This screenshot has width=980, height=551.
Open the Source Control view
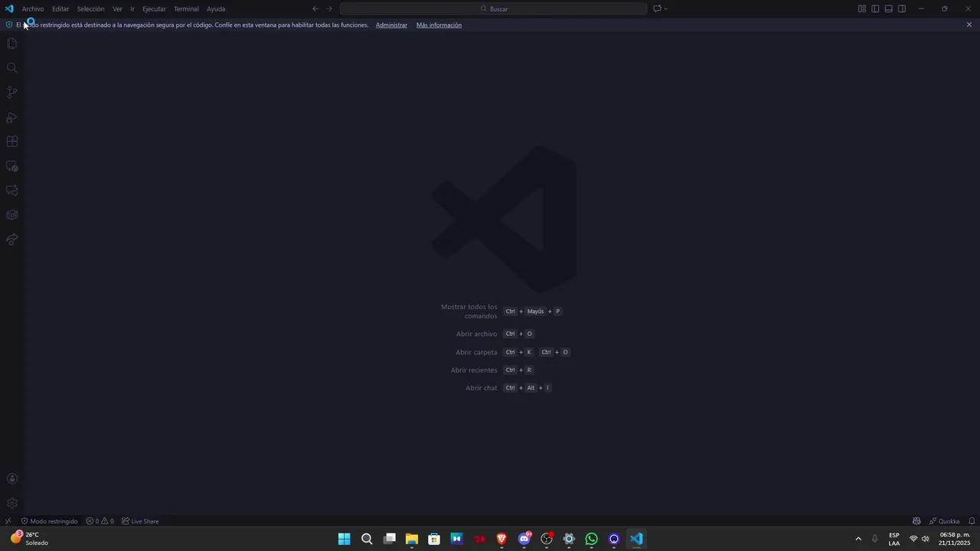tap(11, 93)
